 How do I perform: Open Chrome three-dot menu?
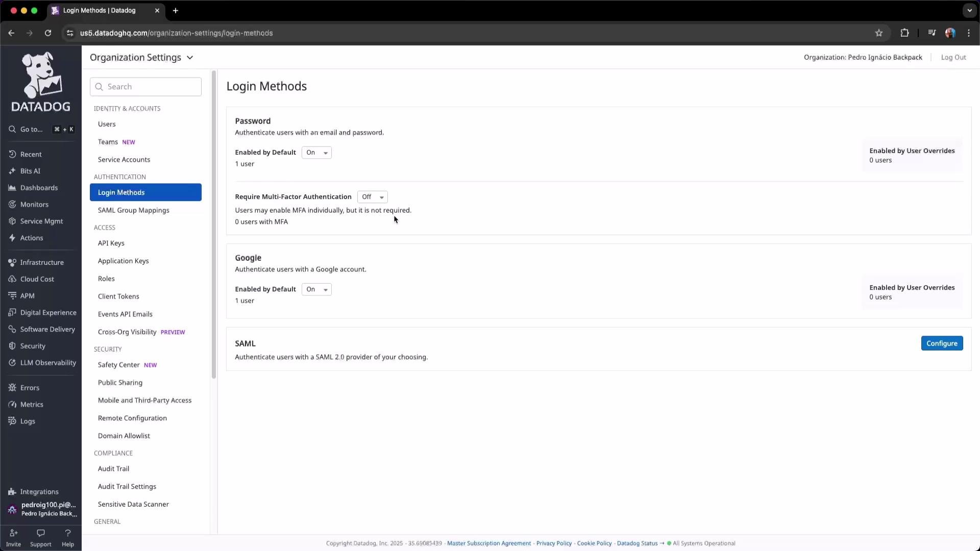pos(969,33)
